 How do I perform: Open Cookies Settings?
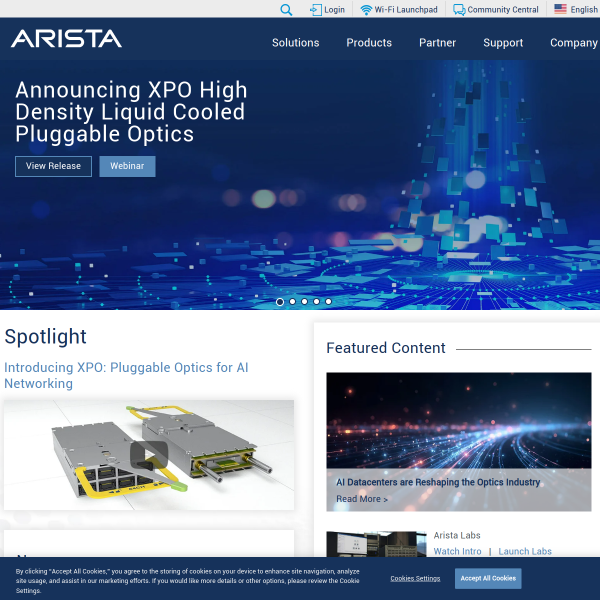click(x=415, y=579)
